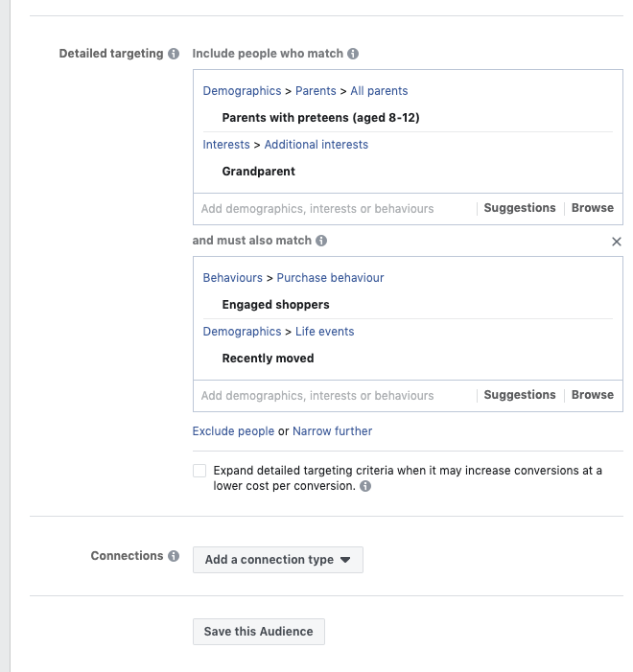Click info icon next to Include people who match
The image size is (633, 672).
[x=353, y=54]
